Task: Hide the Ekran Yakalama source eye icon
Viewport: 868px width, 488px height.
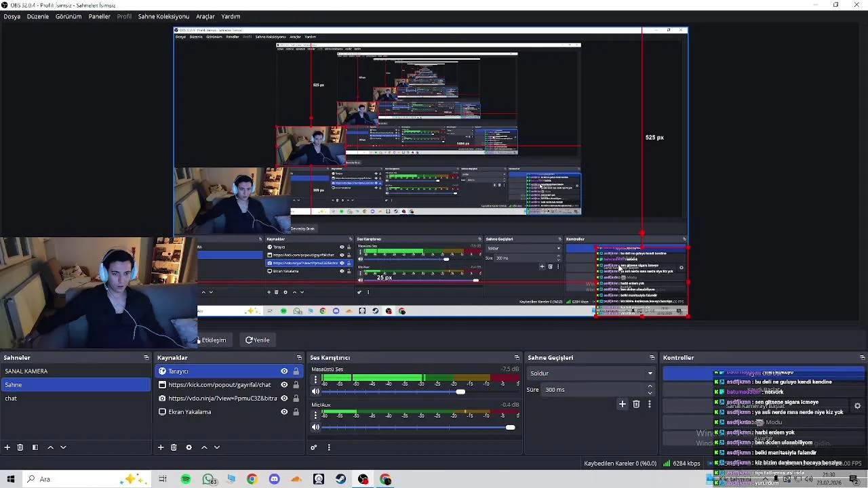Action: [284, 412]
